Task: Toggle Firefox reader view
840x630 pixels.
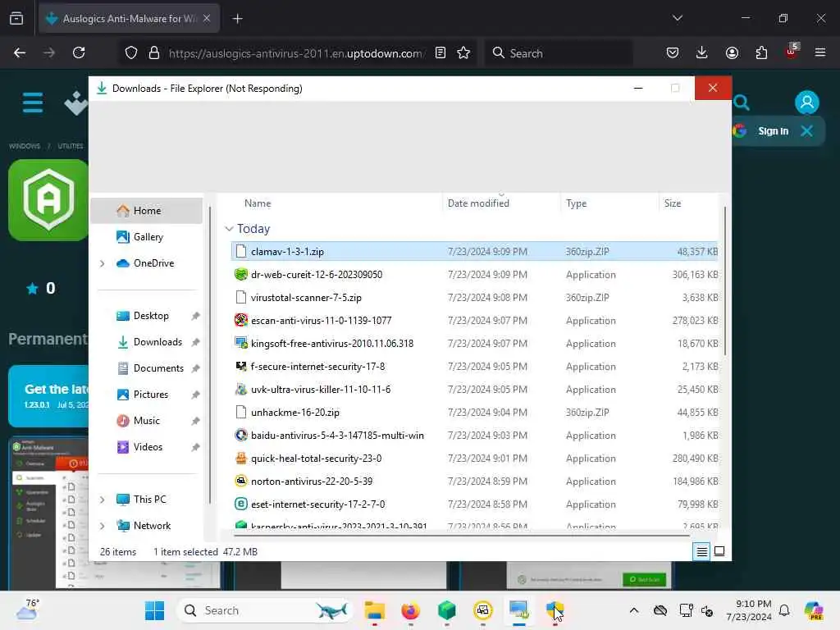Action: [441, 52]
